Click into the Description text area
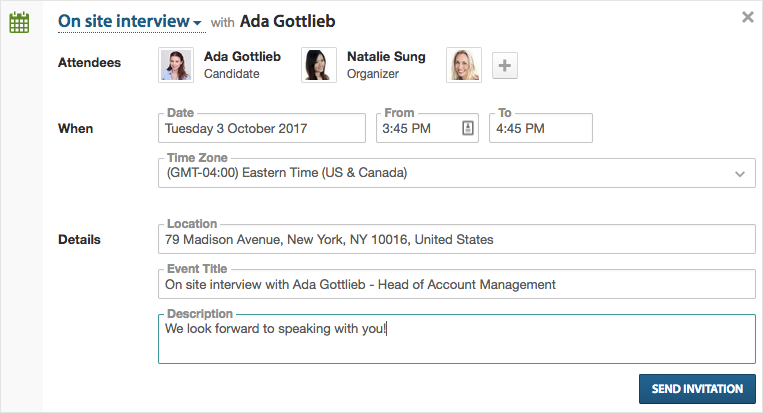 tap(456, 339)
